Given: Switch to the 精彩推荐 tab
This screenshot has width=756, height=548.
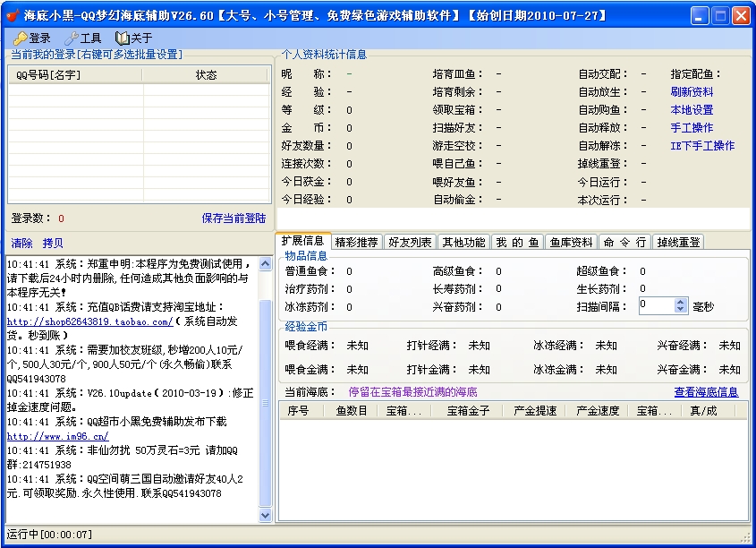Looking at the screenshot, I should point(357,242).
